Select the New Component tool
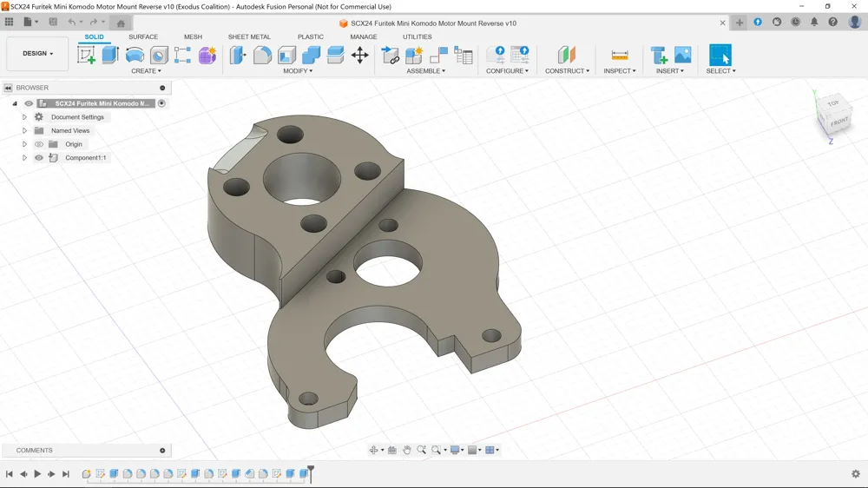 [x=414, y=55]
